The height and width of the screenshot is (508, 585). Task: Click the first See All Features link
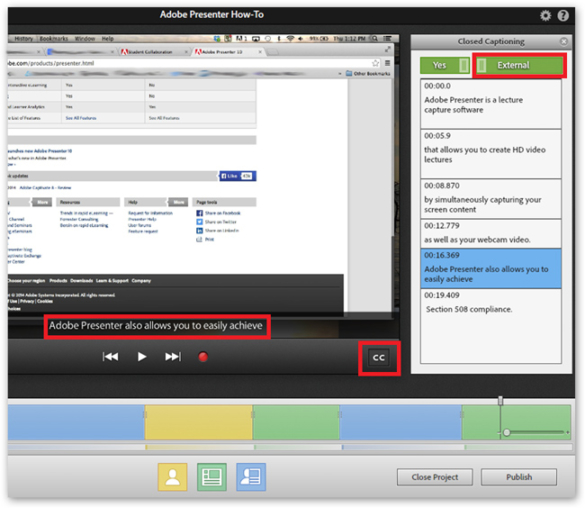(x=81, y=118)
